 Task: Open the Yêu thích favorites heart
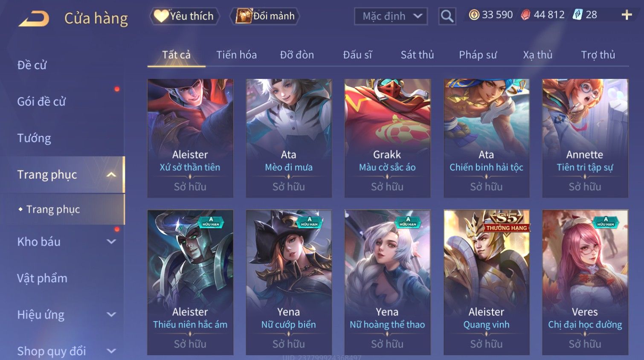point(161,16)
